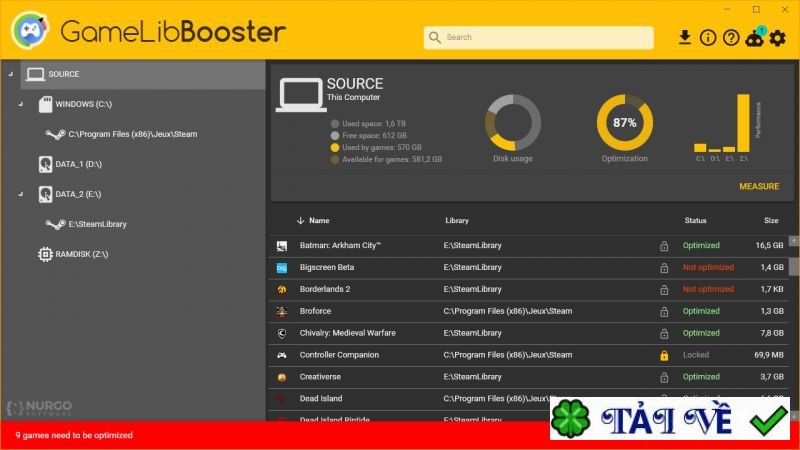Select the SOURCE computer node
Screen dimensions: 800x450
(143, 74)
